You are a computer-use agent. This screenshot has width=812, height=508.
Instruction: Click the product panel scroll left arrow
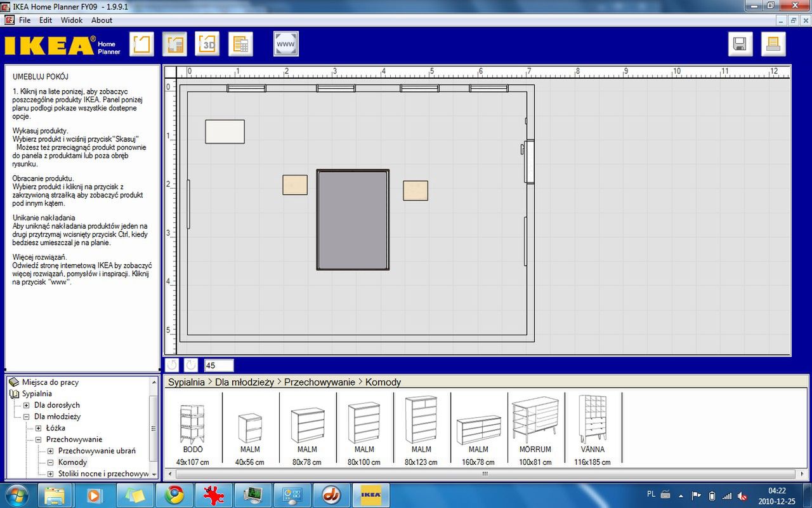170,474
